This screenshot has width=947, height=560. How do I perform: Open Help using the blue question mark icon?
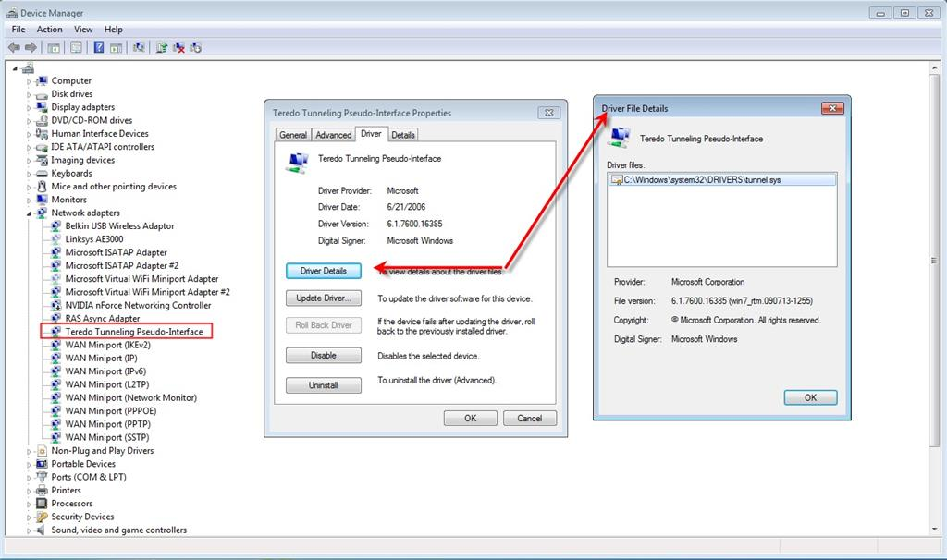[x=100, y=47]
